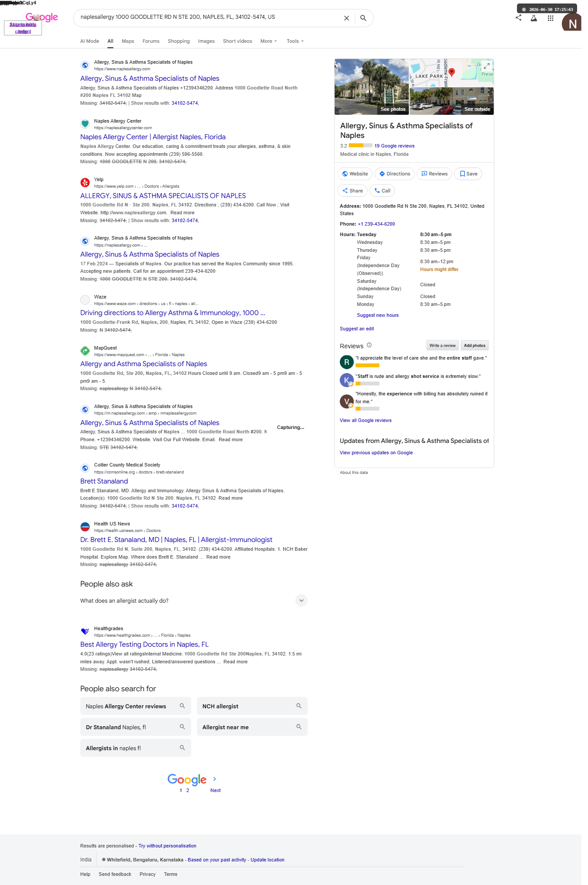The height and width of the screenshot is (885, 588).
Task: Go to results page 2
Action: 188,790
